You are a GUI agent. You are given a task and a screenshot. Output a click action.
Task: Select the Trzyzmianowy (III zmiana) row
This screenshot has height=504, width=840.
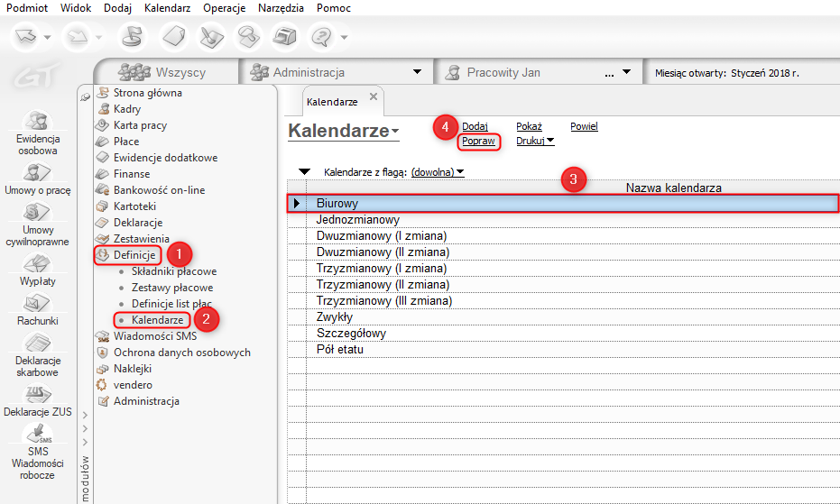(563, 300)
